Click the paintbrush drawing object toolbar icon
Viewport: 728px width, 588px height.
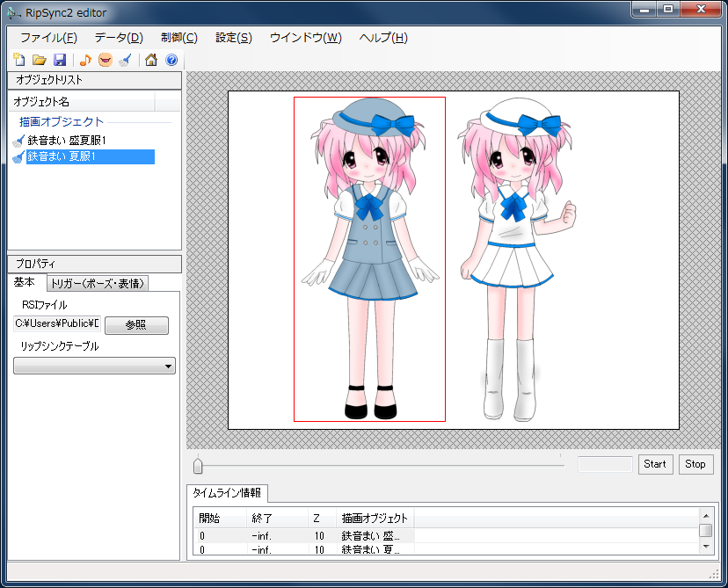[x=126, y=60]
